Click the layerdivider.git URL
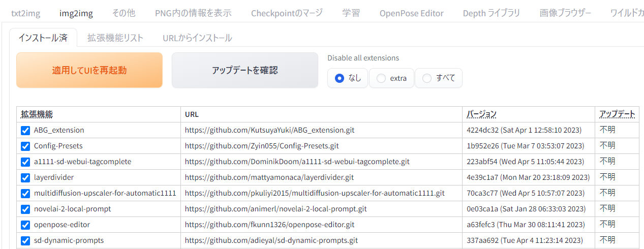Viewport: 644px width, 249px height. 269,177
